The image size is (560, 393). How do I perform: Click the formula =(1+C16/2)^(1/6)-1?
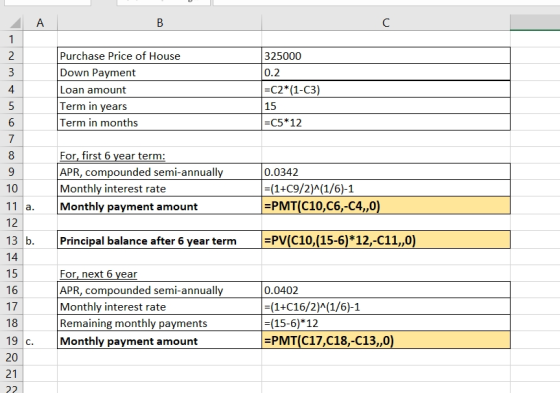386,307
